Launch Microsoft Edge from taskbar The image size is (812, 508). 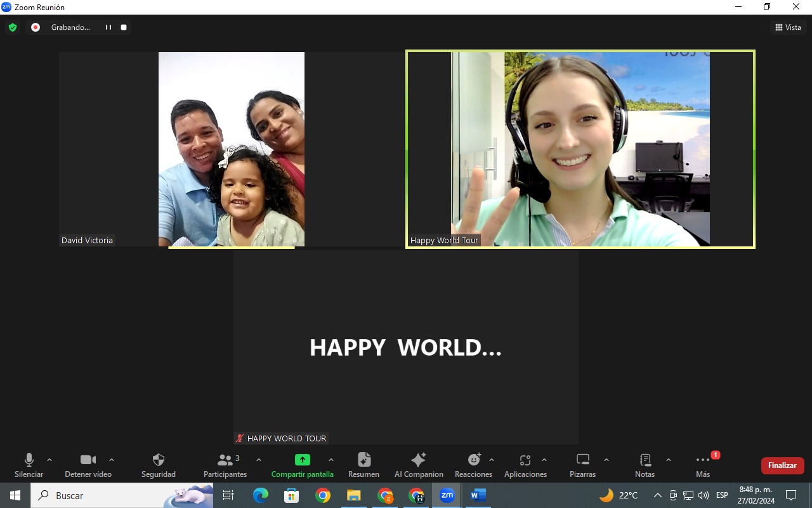(x=261, y=495)
